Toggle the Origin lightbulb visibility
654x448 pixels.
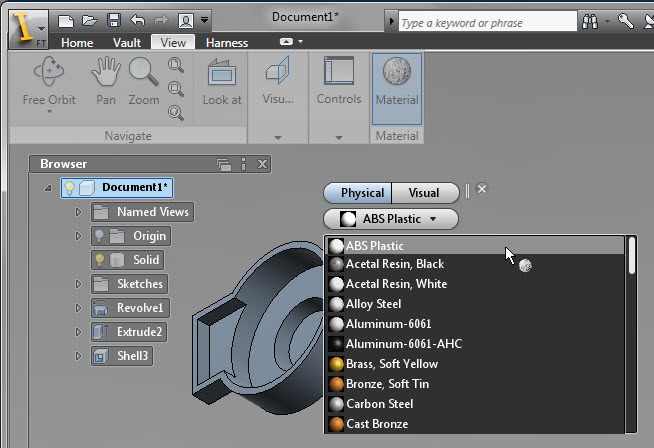tap(99, 236)
